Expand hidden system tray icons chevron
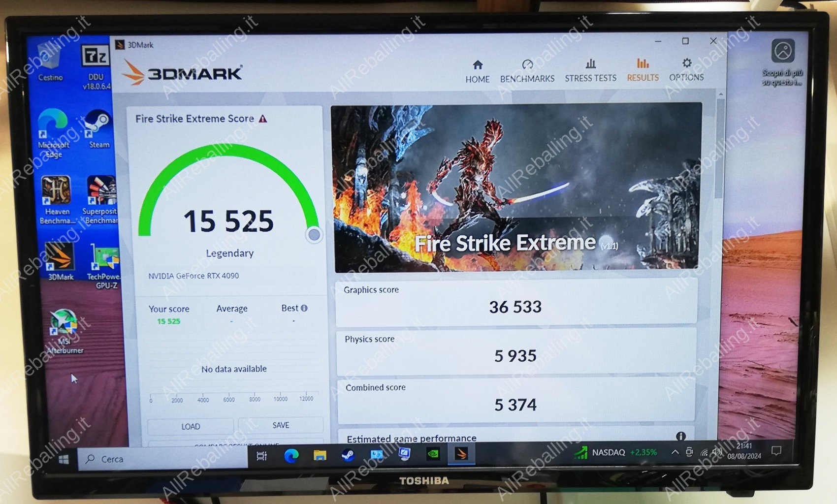Image resolution: width=837 pixels, height=504 pixels. click(x=675, y=452)
